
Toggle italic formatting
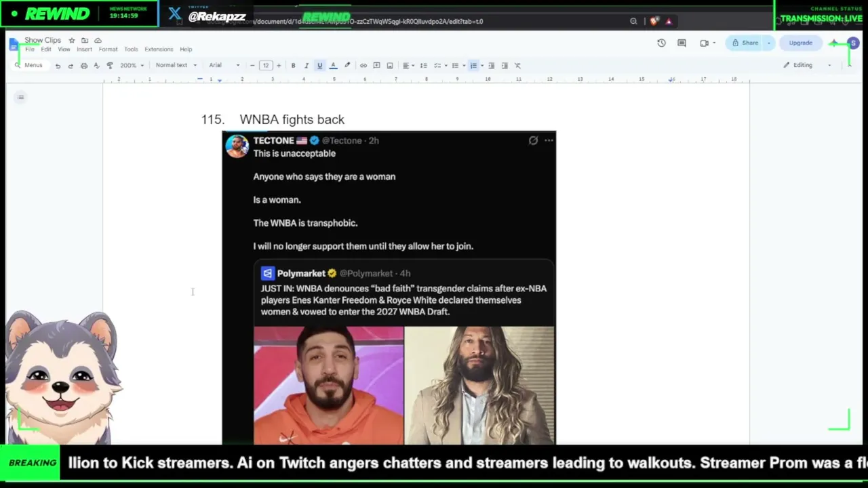pos(306,66)
